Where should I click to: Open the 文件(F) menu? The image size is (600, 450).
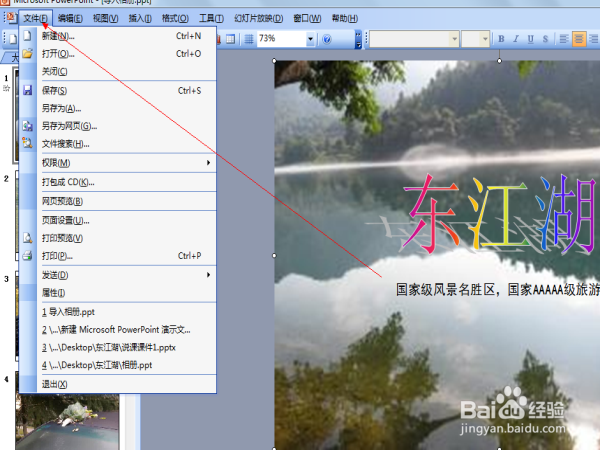[x=36, y=18]
